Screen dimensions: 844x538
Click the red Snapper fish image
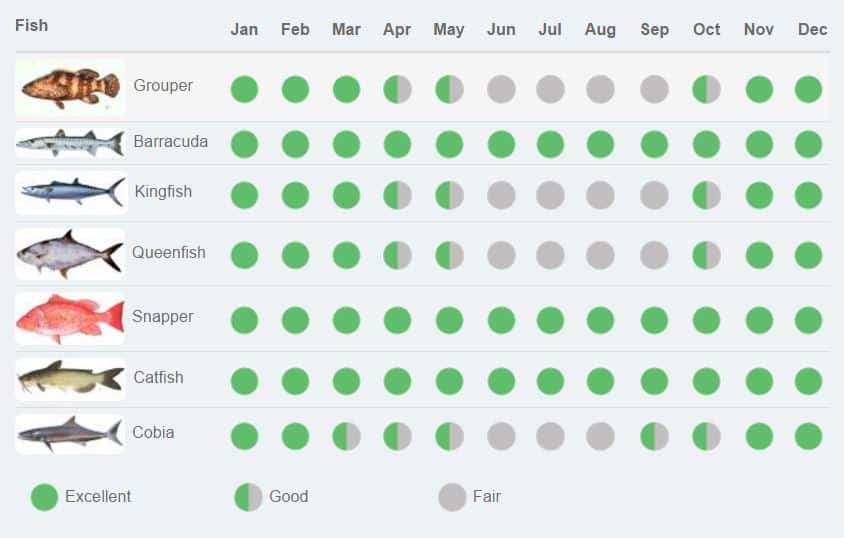pyautogui.click(x=70, y=319)
